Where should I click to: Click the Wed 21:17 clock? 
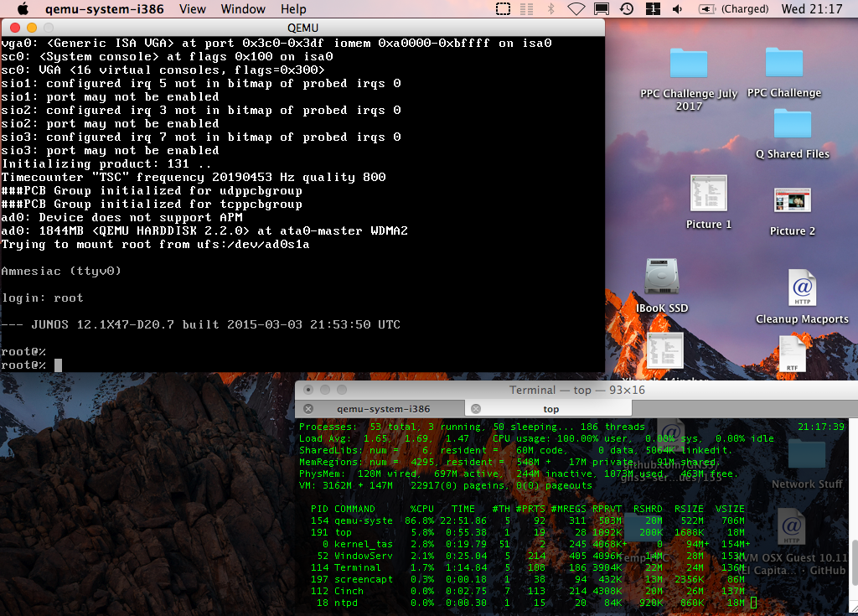pyautogui.click(x=811, y=8)
